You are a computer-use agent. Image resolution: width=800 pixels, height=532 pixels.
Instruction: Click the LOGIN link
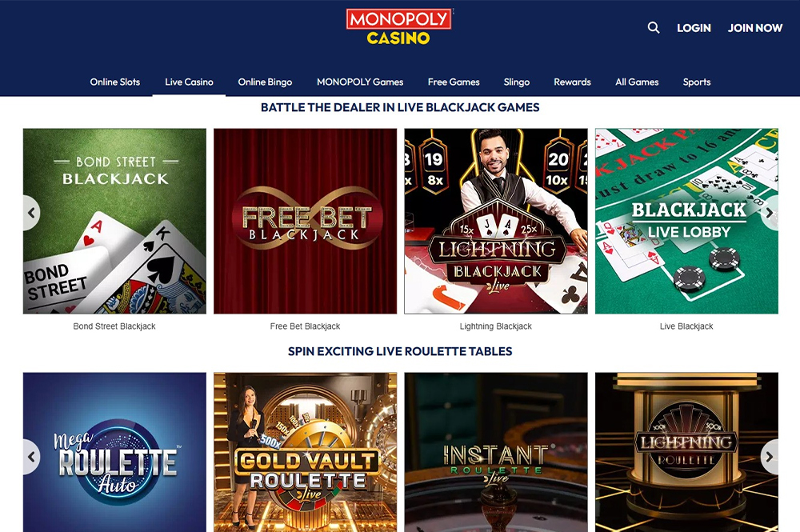coord(694,28)
